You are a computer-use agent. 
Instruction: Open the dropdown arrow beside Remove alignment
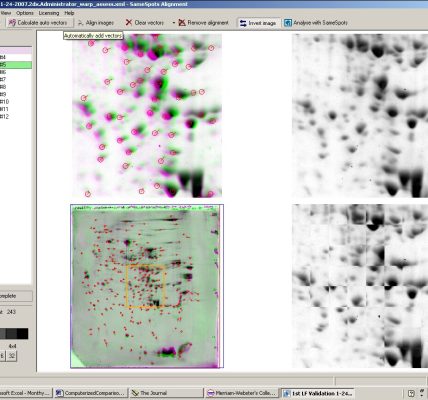click(x=174, y=23)
